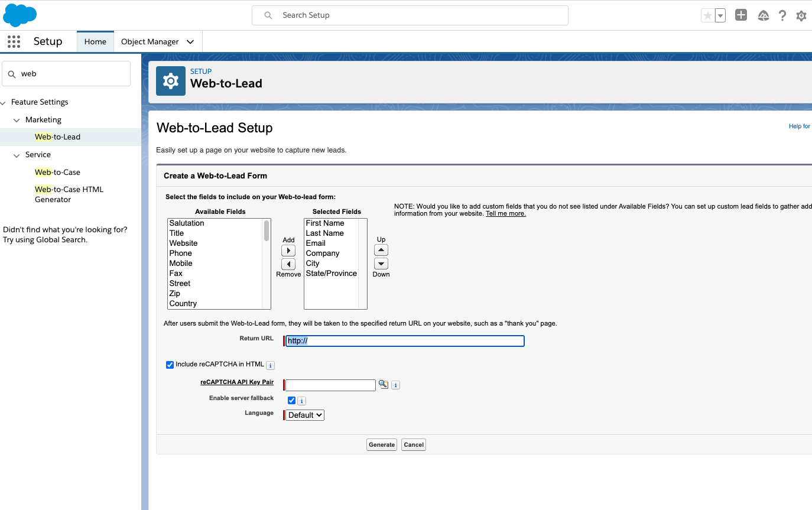Image resolution: width=812 pixels, height=510 pixels.
Task: Move selected field Up
Action: (x=381, y=251)
